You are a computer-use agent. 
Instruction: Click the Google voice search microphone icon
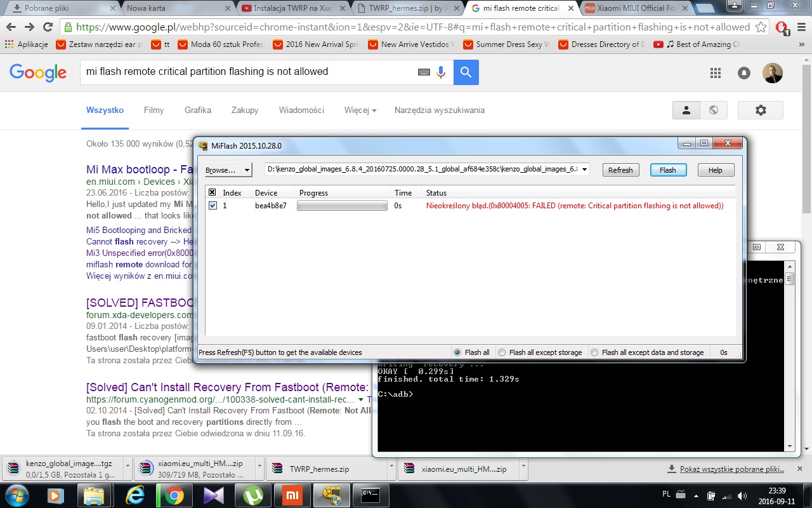point(441,72)
